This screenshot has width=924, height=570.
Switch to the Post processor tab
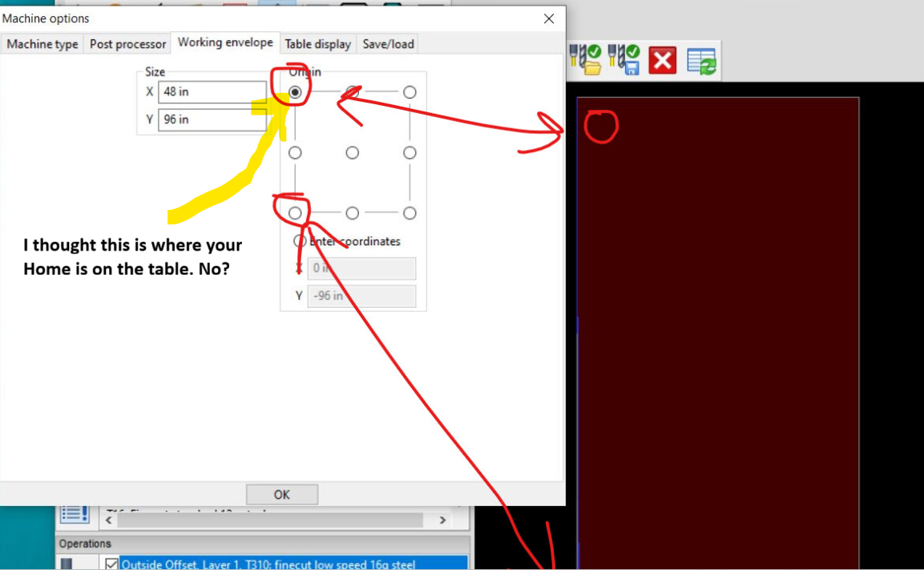[x=127, y=44]
